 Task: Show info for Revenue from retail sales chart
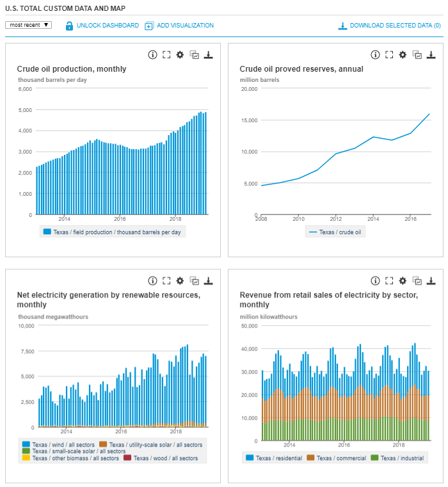375,281
